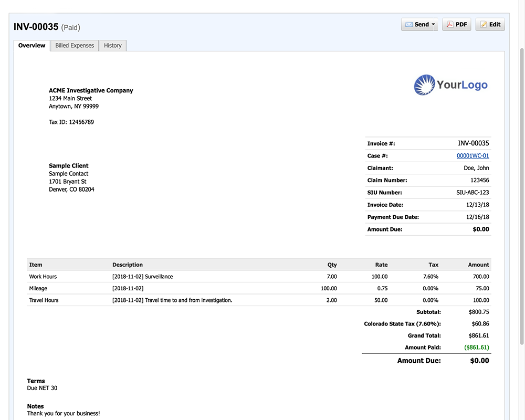Select the INV-00035 page heading
Screen dimensions: 525x420
(x=36, y=27)
